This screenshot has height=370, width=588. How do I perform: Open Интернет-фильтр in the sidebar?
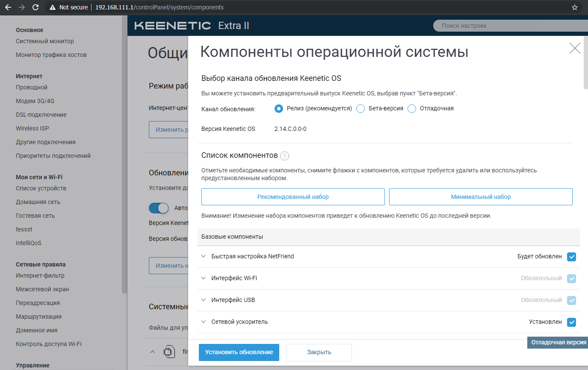tap(40, 275)
